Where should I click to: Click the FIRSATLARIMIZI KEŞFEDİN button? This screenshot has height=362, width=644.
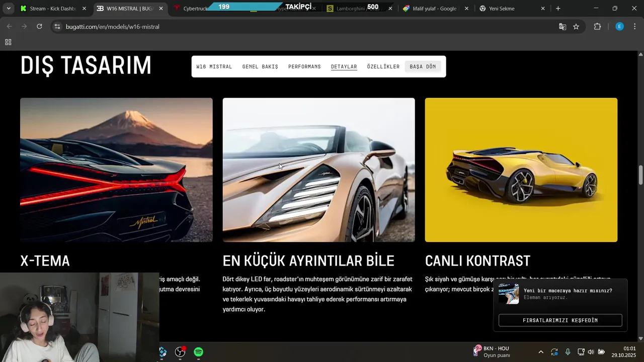560,320
